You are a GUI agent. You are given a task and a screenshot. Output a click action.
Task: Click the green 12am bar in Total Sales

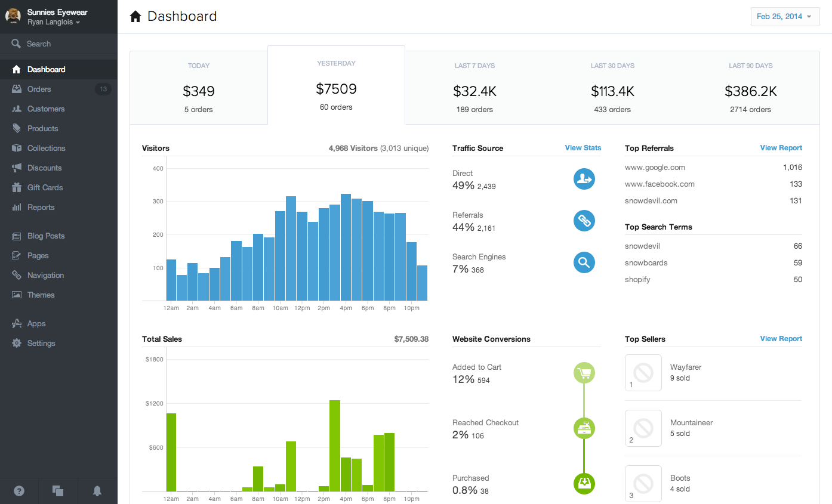(171, 452)
